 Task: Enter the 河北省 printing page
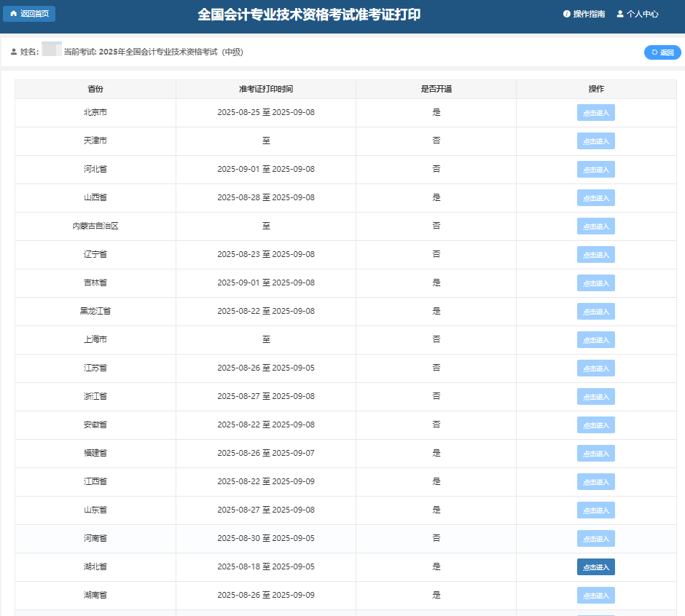(x=595, y=169)
